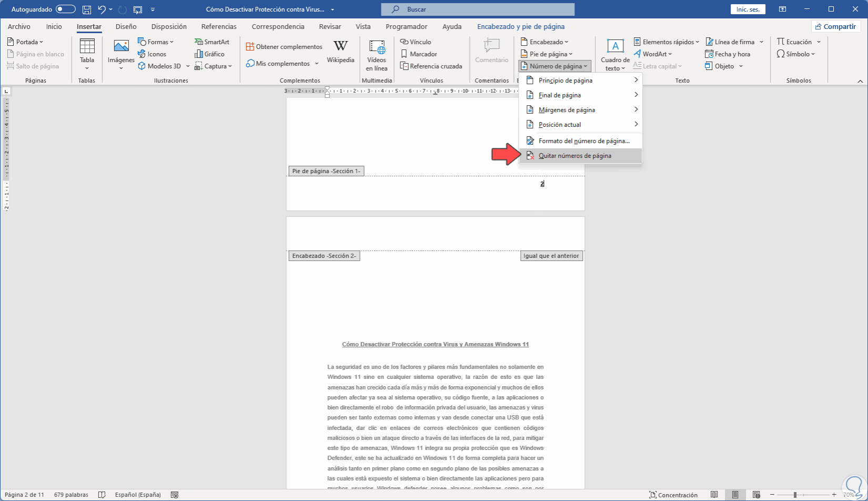Choose Formato del número de página

coord(580,141)
